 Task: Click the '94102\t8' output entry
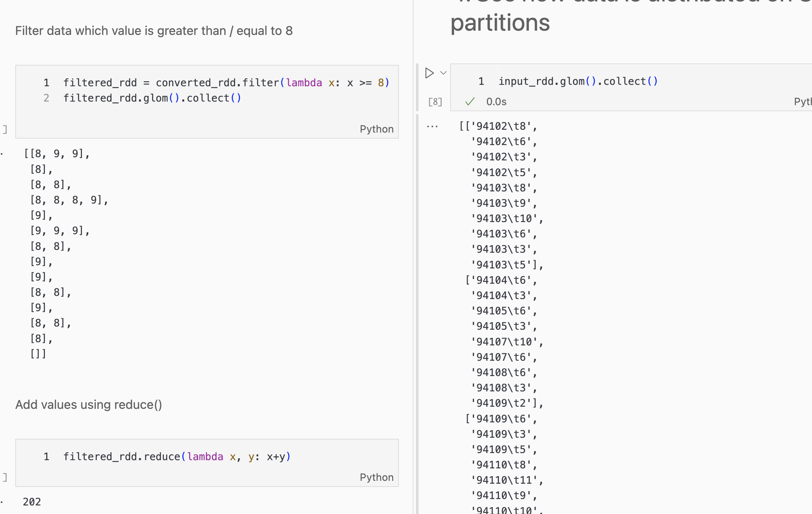point(501,126)
